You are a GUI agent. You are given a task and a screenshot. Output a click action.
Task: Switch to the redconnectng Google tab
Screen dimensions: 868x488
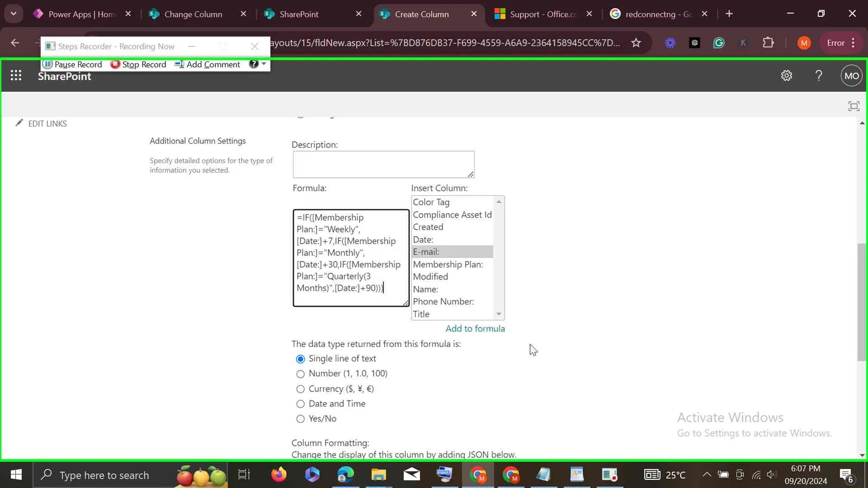pyautogui.click(x=659, y=14)
